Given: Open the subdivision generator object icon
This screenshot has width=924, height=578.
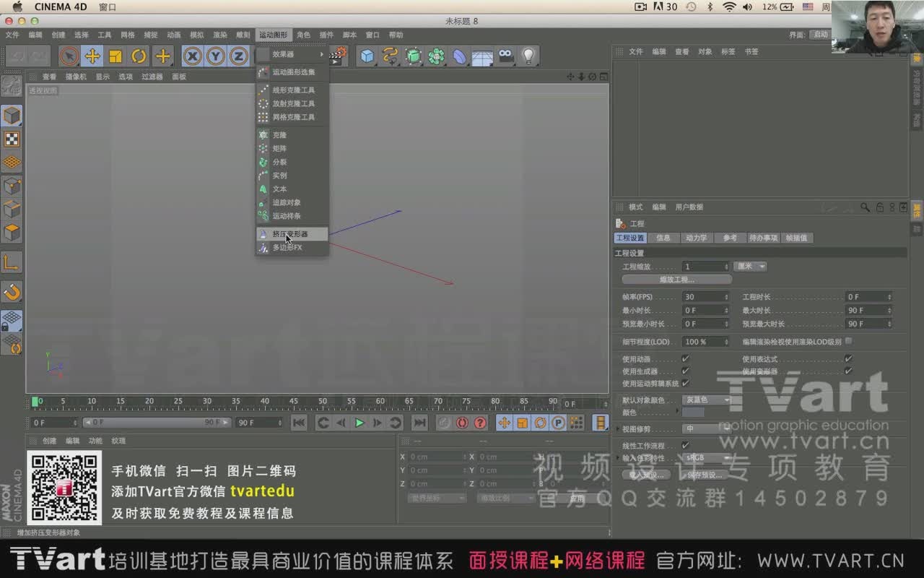Looking at the screenshot, I should pos(413,56).
